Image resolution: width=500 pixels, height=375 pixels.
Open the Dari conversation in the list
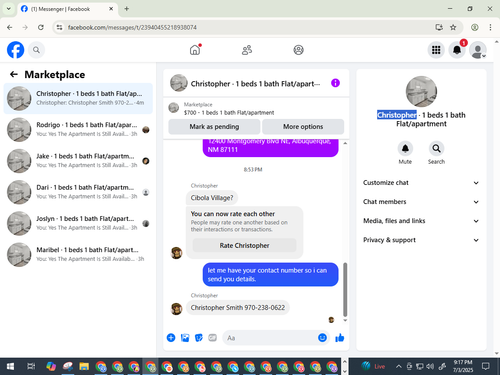click(78, 192)
